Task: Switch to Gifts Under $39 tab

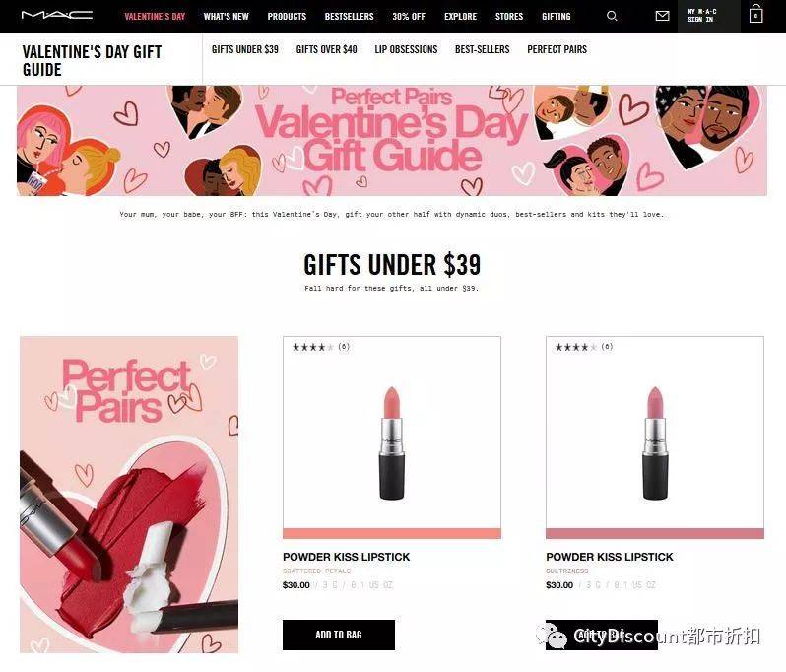Action: tap(244, 49)
